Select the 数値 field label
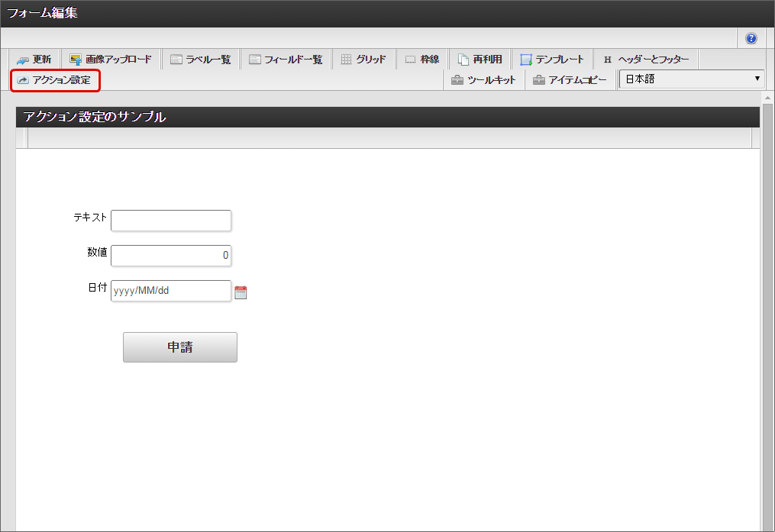775x532 pixels. point(98,253)
